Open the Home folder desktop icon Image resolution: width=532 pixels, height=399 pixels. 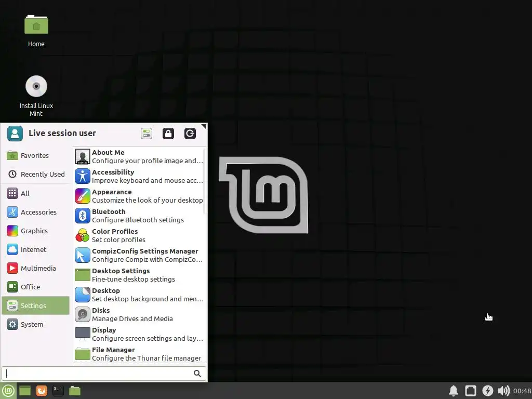point(36,31)
